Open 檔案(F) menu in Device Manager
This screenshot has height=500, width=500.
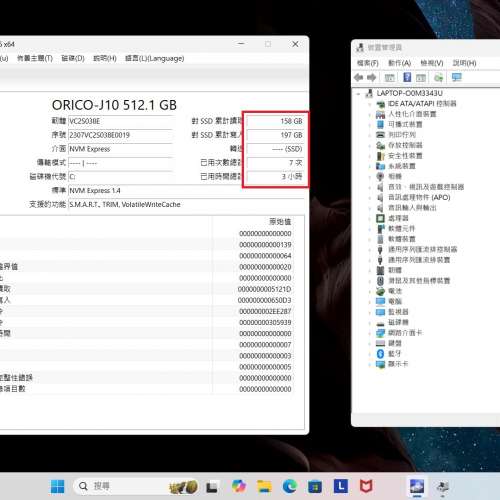coord(368,63)
